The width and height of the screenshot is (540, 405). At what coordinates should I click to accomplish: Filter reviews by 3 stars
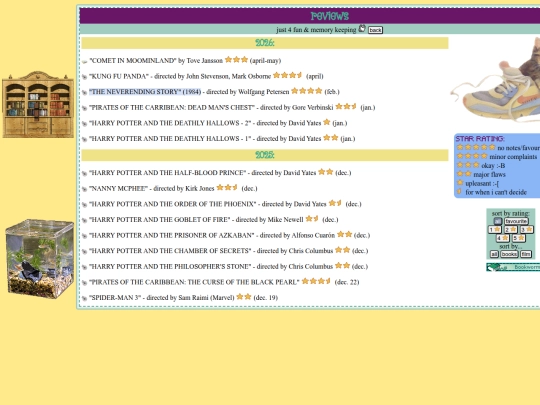click(527, 229)
